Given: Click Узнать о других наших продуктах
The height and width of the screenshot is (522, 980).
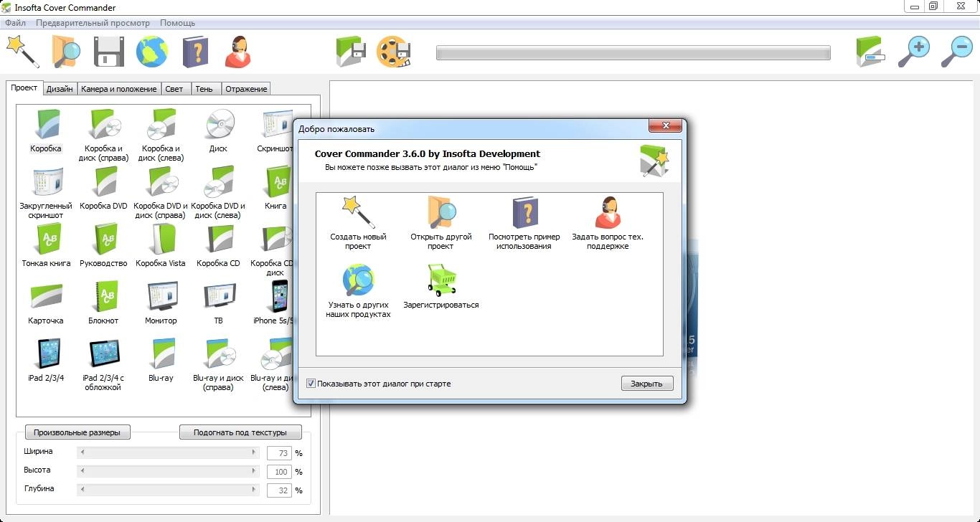Looking at the screenshot, I should click(x=358, y=291).
